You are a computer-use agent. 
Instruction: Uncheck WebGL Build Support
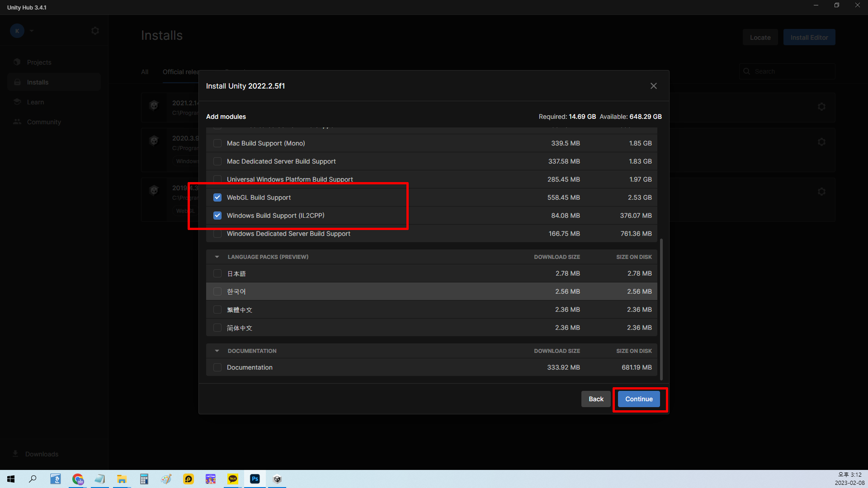click(x=217, y=197)
